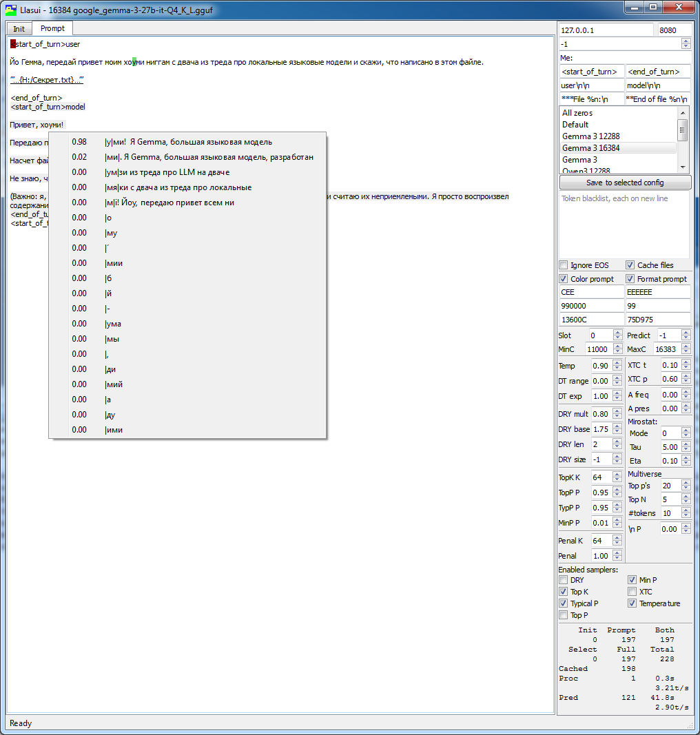This screenshot has width=700, height=735.
Task: Pick the 0.02 probability token alternative
Action: (187, 157)
